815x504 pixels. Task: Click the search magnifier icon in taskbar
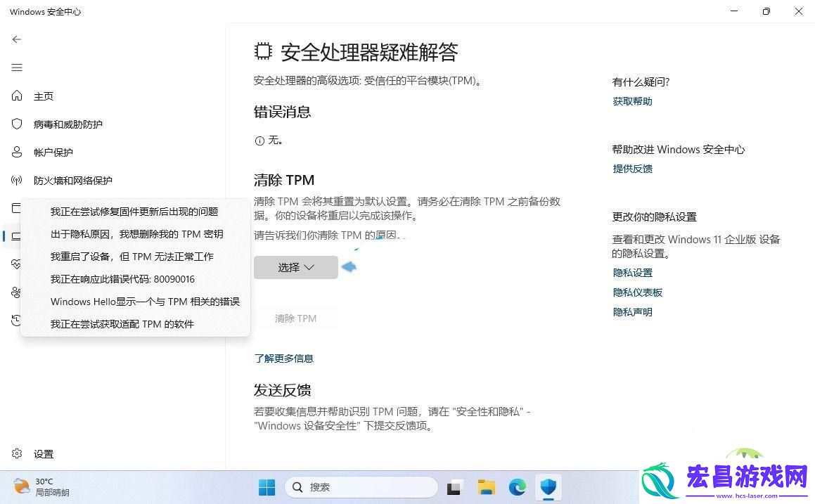coord(297,487)
